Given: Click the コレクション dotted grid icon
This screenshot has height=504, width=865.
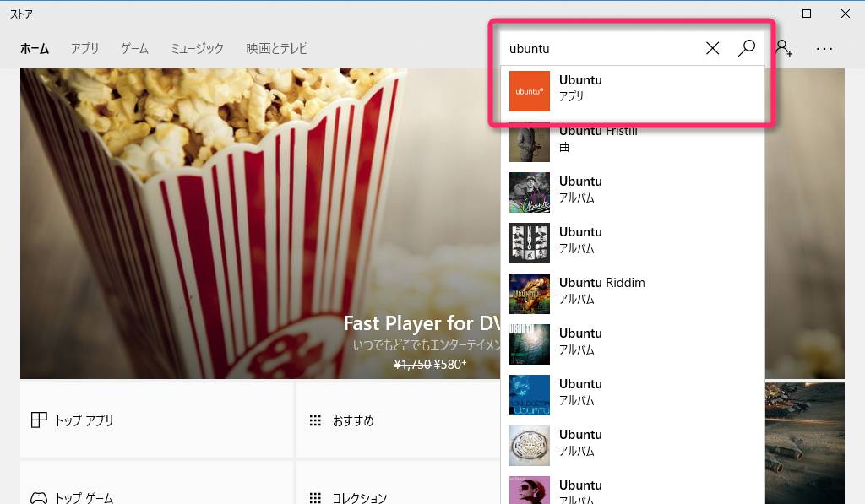Looking at the screenshot, I should [315, 498].
